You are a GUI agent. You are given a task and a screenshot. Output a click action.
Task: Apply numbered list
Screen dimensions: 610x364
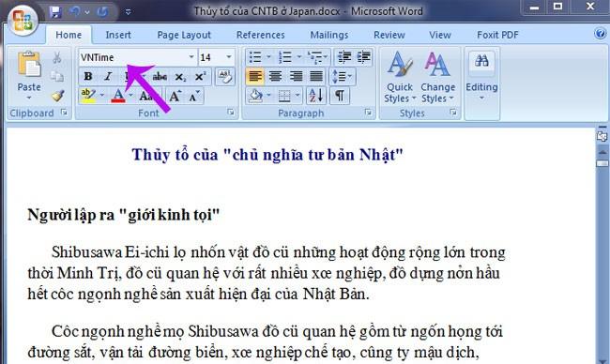[x=285, y=57]
